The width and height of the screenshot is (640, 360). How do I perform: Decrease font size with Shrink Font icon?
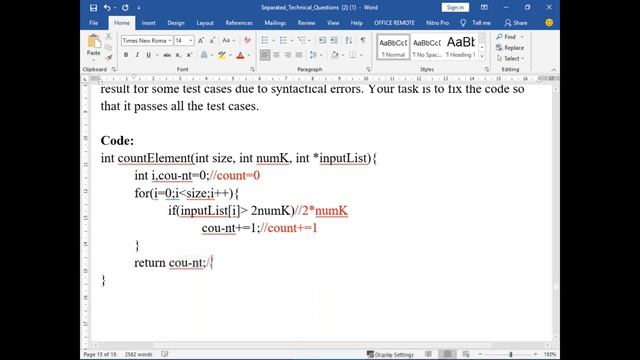click(x=212, y=40)
